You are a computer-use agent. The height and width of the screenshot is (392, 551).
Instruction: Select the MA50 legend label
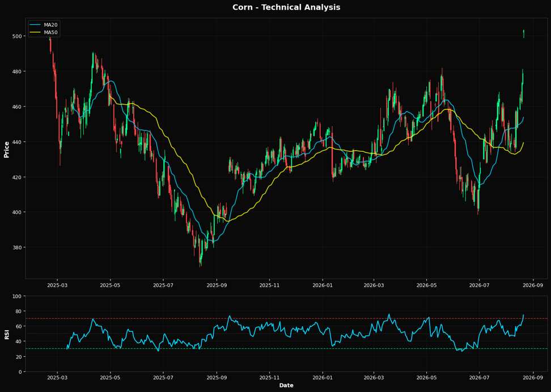[x=51, y=33]
